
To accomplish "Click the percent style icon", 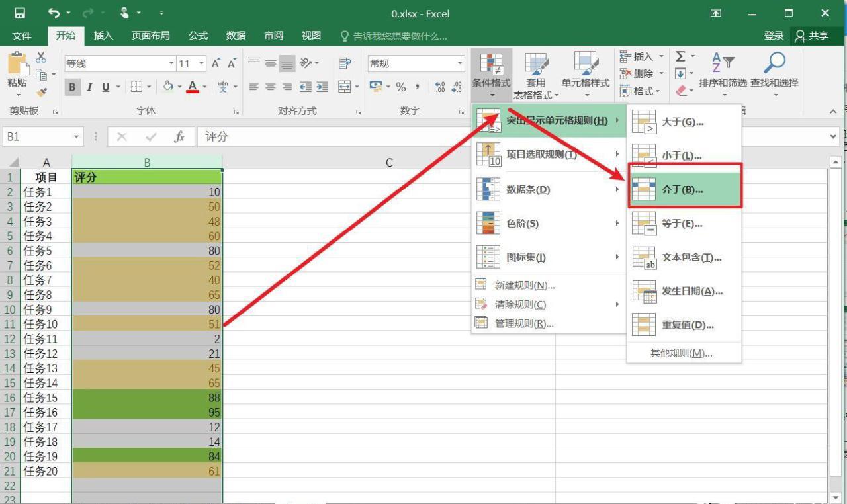I will (400, 87).
